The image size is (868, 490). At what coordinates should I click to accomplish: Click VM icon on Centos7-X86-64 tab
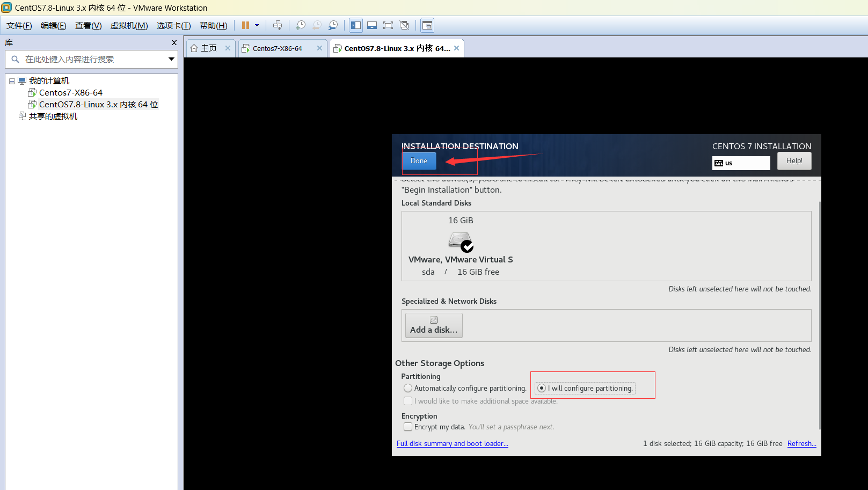(246, 48)
